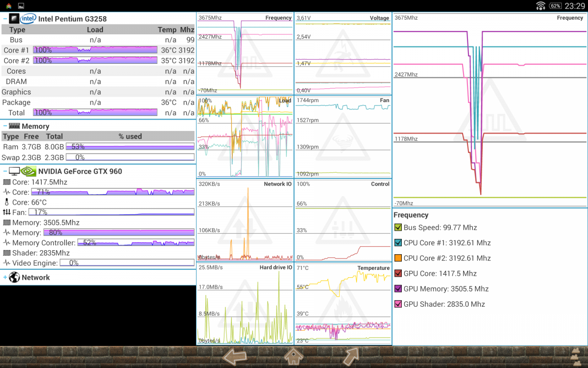This screenshot has width=588, height=368.
Task: Tap the house button in the bottom bar
Action: pyautogui.click(x=294, y=357)
